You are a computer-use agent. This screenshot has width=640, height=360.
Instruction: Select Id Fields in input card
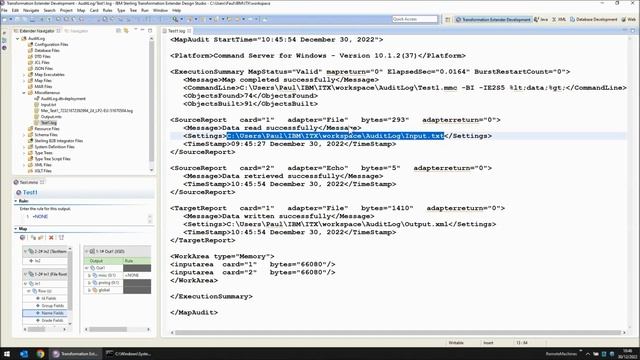coord(49,298)
